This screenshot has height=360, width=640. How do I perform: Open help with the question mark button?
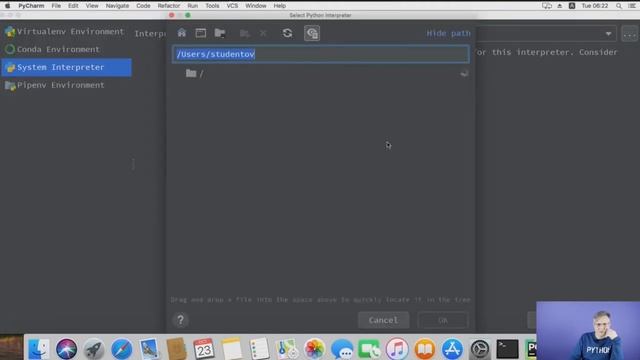180,320
